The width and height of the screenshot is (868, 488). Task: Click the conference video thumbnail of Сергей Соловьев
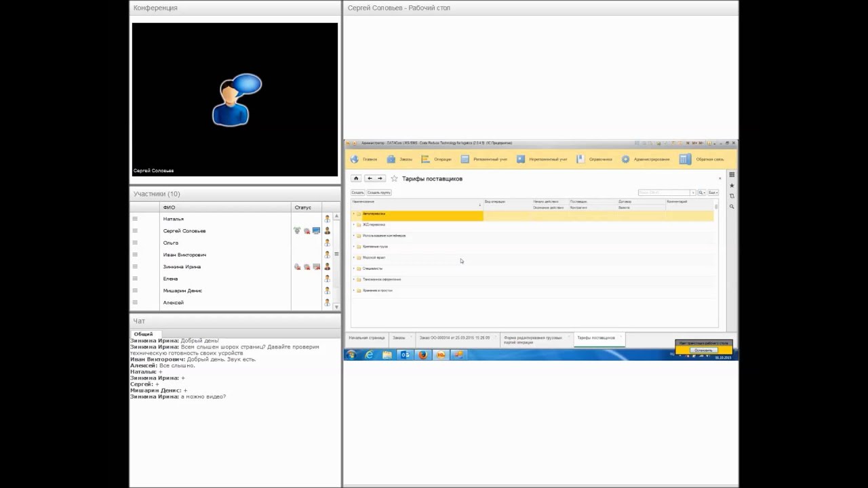coord(235,100)
